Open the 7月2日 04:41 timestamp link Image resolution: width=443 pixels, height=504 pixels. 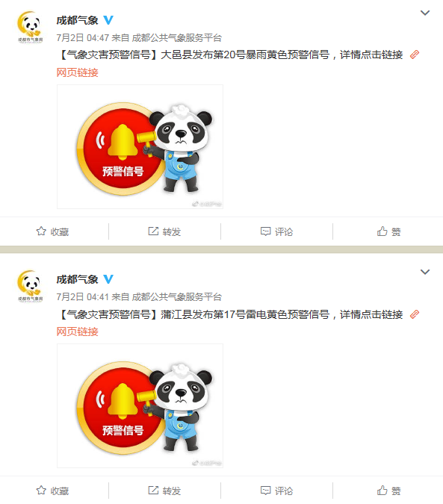(83, 296)
